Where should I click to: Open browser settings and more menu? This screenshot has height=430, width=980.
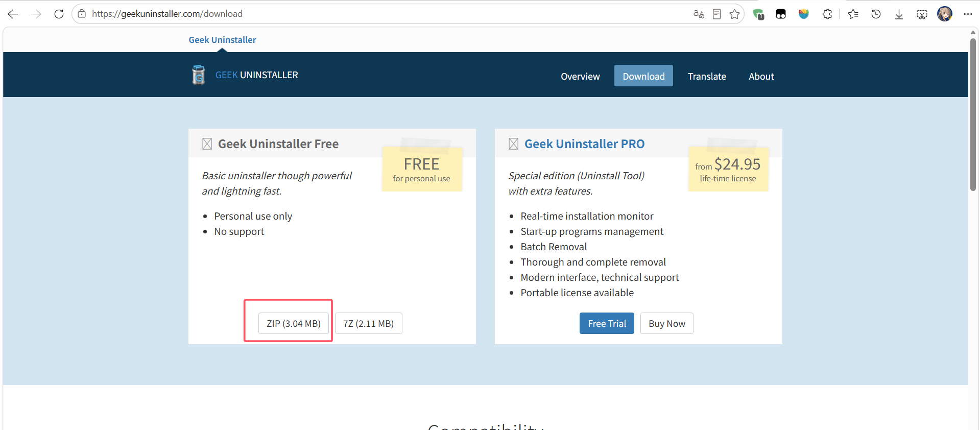coord(968,14)
